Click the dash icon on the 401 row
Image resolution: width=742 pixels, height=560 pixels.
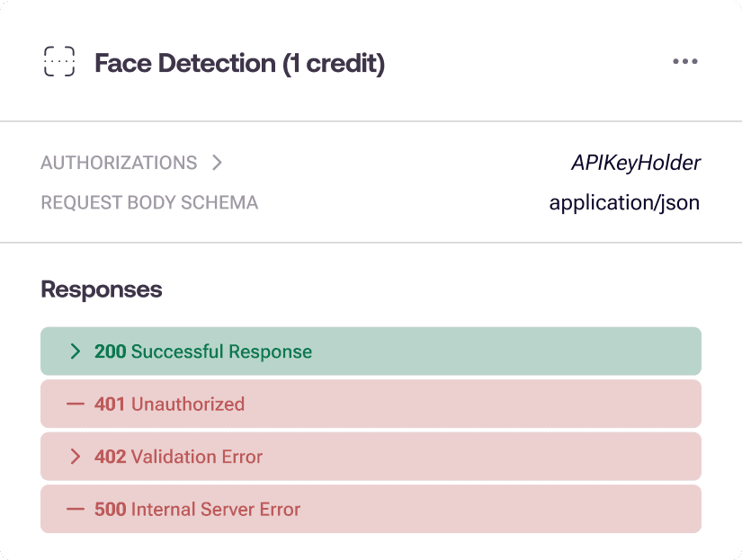click(x=76, y=404)
